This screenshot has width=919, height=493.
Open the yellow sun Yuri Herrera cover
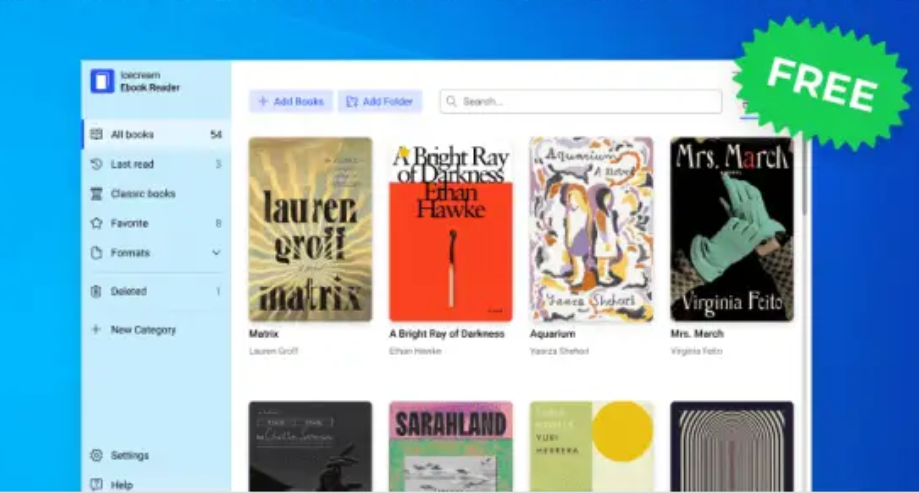591,447
